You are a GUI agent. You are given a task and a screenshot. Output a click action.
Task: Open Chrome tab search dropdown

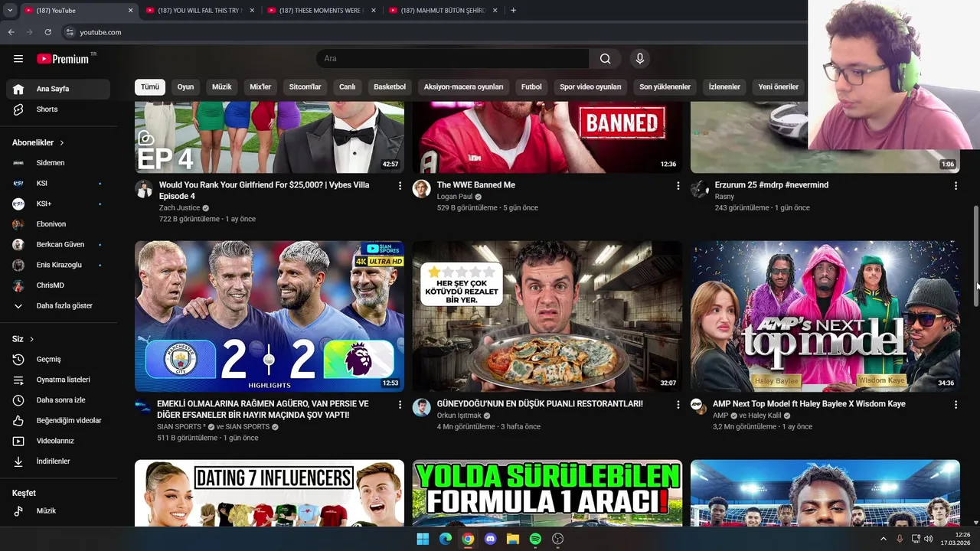(10, 11)
